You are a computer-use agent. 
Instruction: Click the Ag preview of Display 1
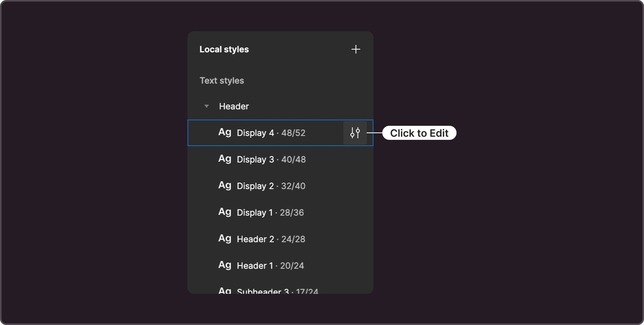click(225, 212)
